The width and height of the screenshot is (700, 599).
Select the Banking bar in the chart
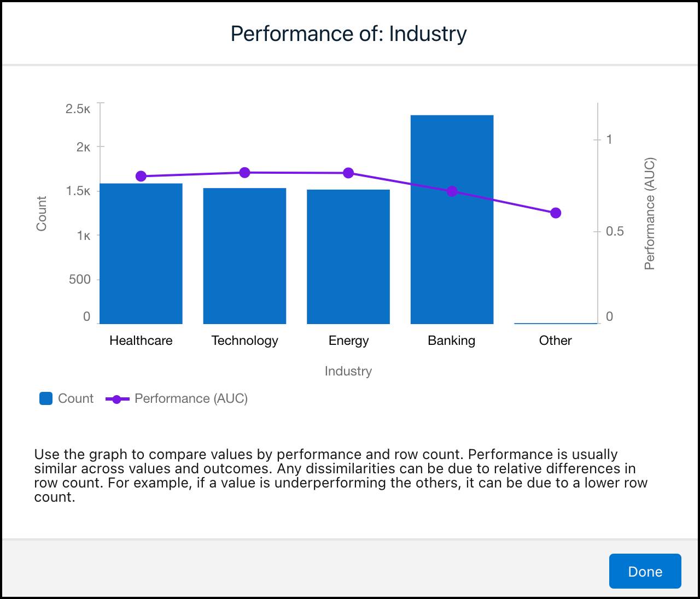452,219
